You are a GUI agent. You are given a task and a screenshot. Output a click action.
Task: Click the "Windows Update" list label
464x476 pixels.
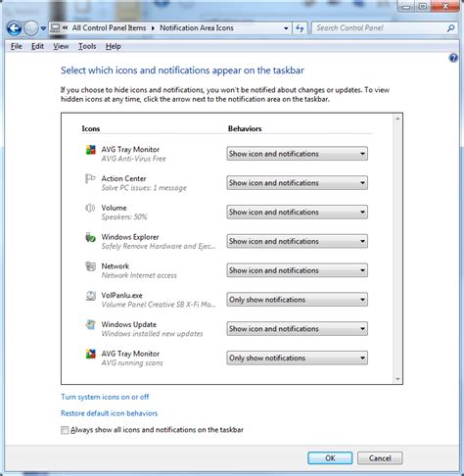point(129,324)
